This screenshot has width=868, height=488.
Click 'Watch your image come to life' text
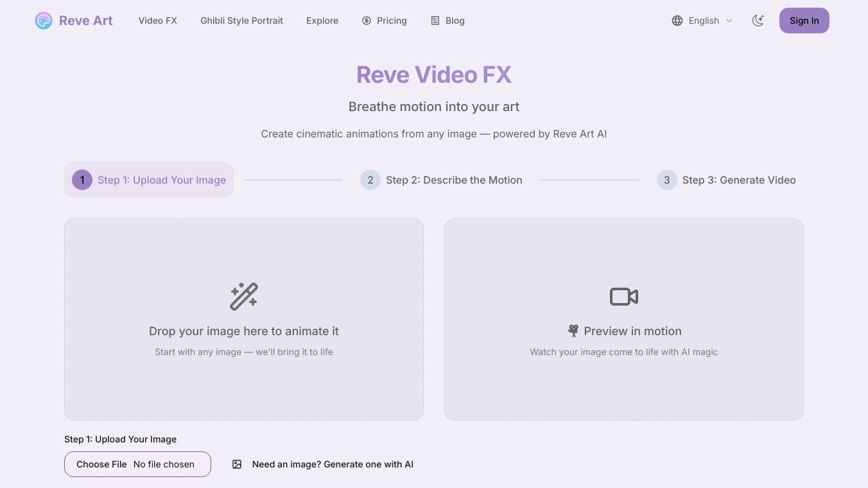click(624, 352)
